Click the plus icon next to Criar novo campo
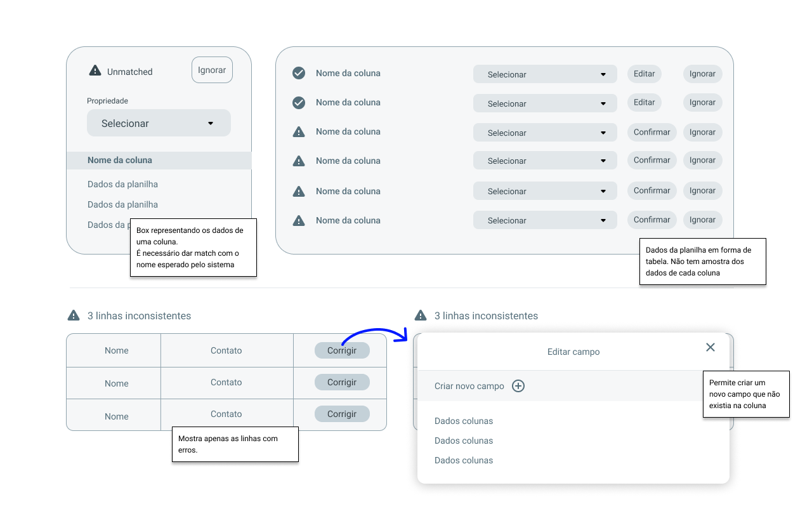Screen dimensions: 812x523 (x=518, y=386)
